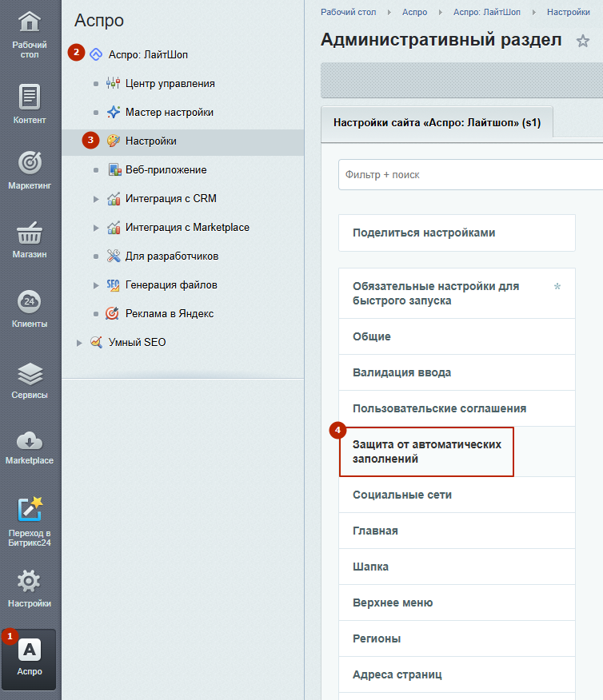The width and height of the screenshot is (603, 700).
Task: Open the Общие settings section
Action: coord(457,336)
